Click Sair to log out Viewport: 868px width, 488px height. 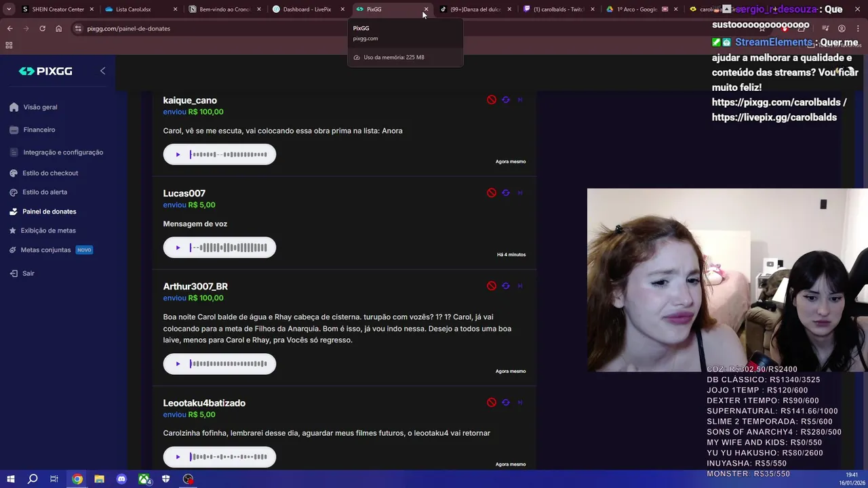coord(22,273)
